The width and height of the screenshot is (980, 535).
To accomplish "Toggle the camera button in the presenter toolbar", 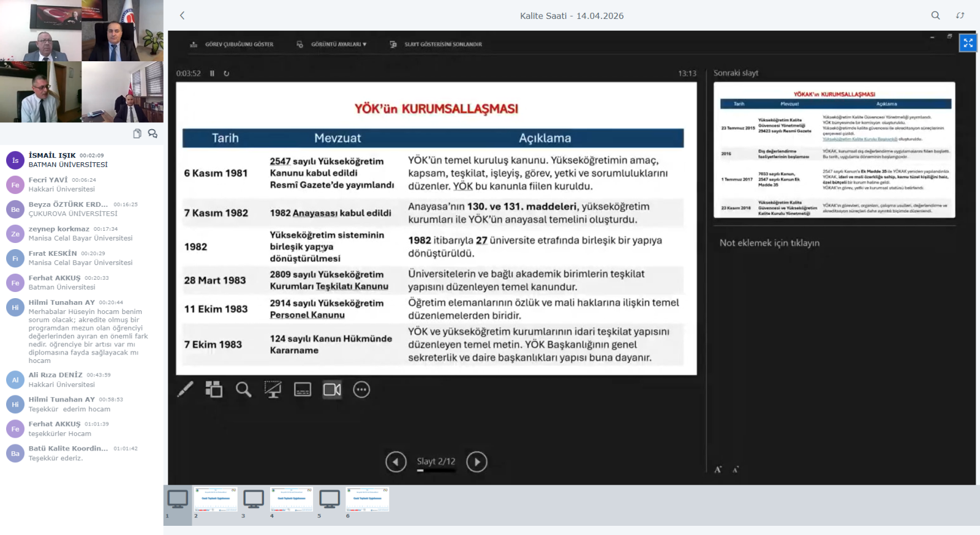I will pyautogui.click(x=332, y=389).
